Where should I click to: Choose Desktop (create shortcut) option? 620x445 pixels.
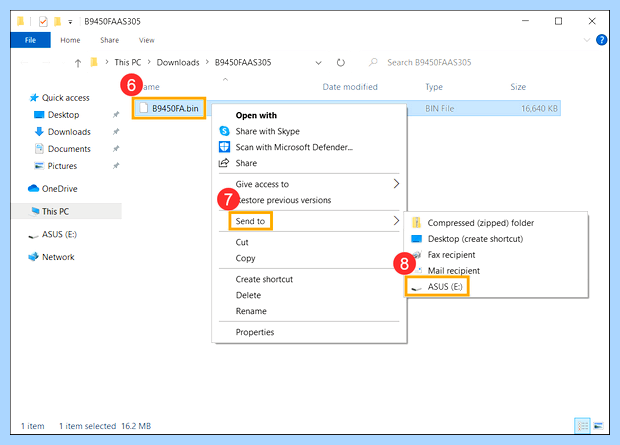pyautogui.click(x=475, y=239)
